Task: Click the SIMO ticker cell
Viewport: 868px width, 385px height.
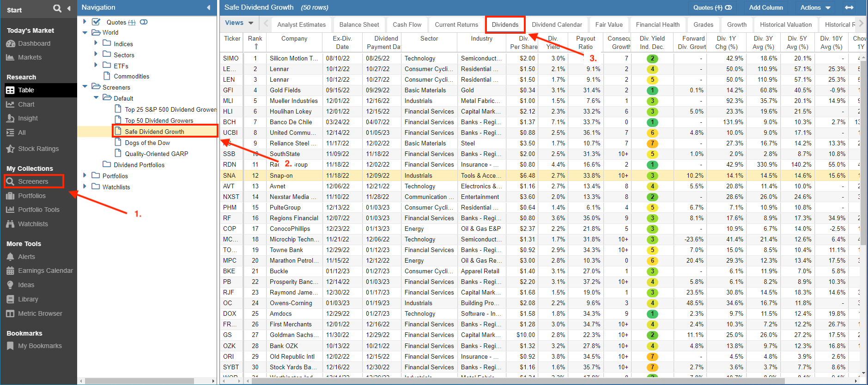Action: pyautogui.click(x=231, y=58)
